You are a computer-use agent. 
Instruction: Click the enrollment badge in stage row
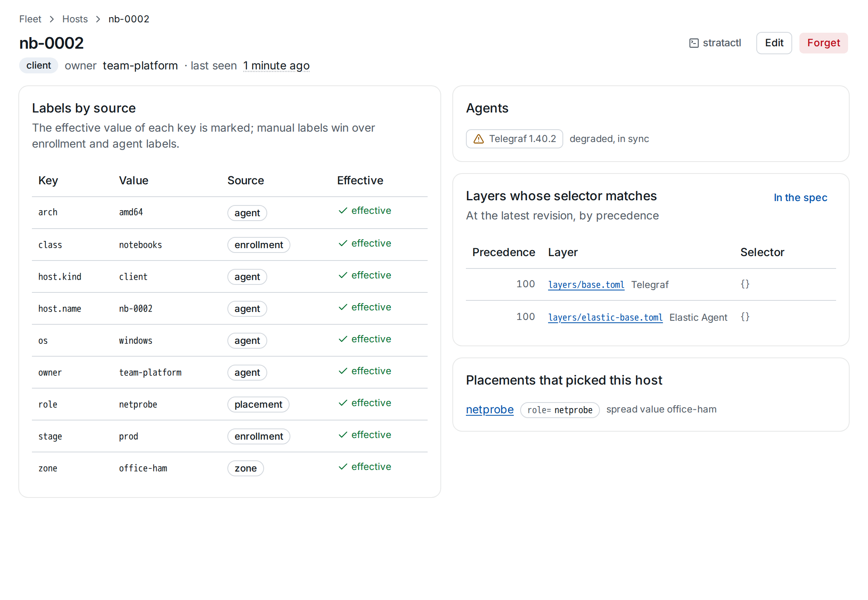258,436
